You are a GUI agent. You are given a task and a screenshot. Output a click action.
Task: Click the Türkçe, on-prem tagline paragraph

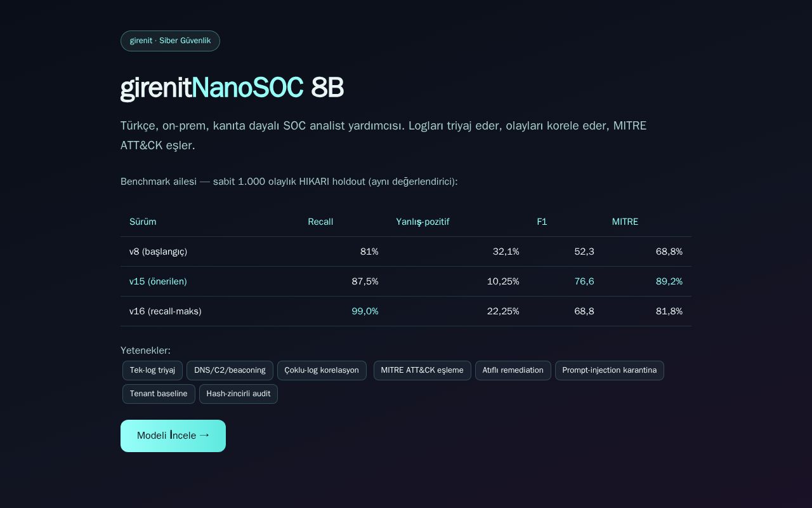click(383, 135)
